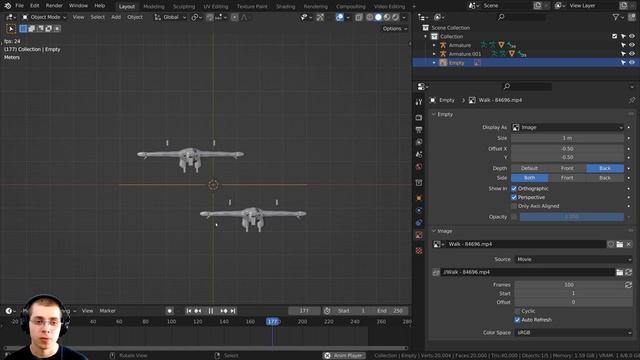Open the Source Movie dropdown
The width and height of the screenshot is (640, 360).
coord(573,259)
